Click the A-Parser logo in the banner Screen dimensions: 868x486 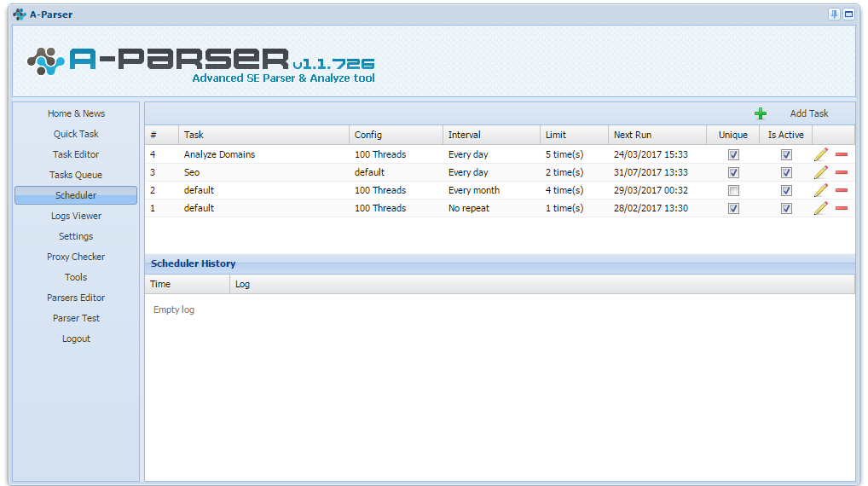[x=200, y=61]
